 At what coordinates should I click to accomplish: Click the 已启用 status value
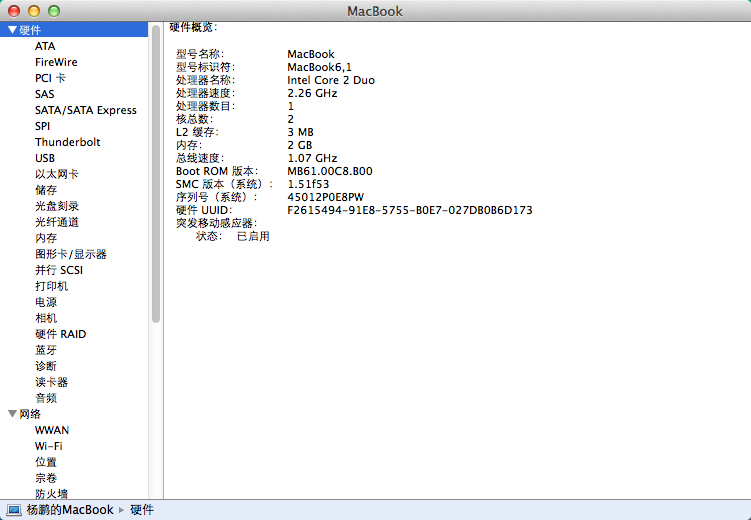coord(253,236)
